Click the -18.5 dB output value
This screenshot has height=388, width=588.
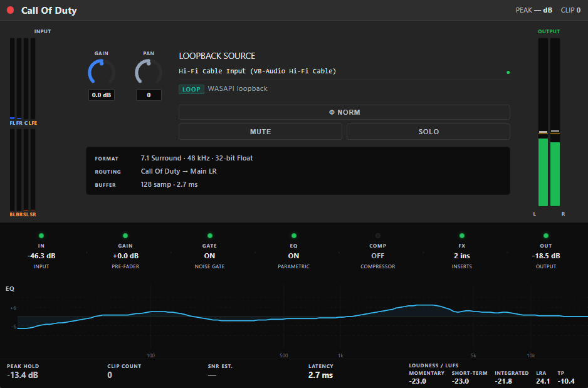(x=546, y=256)
